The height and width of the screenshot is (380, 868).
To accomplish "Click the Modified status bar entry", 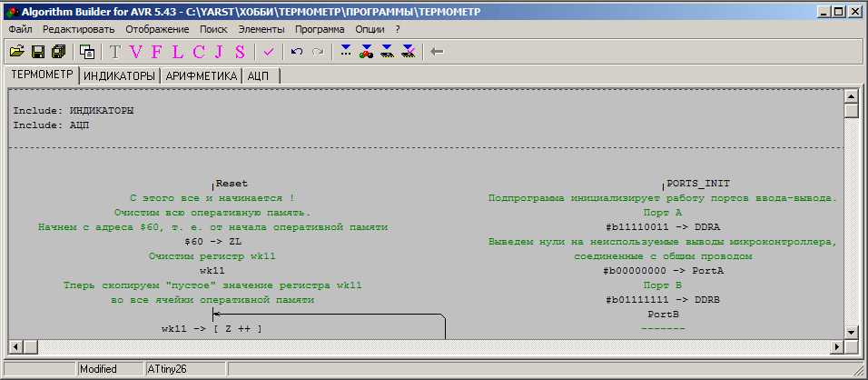I will click(110, 369).
